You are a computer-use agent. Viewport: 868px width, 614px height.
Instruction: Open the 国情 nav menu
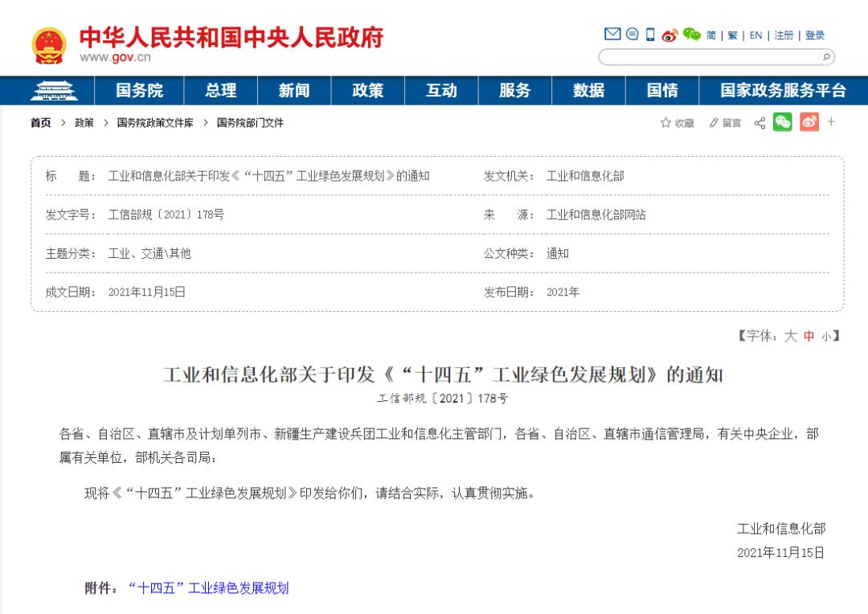click(x=662, y=90)
